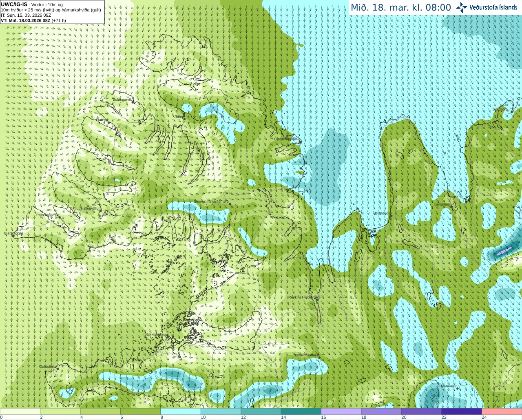Click the legend scale number 12

[x=243, y=417]
